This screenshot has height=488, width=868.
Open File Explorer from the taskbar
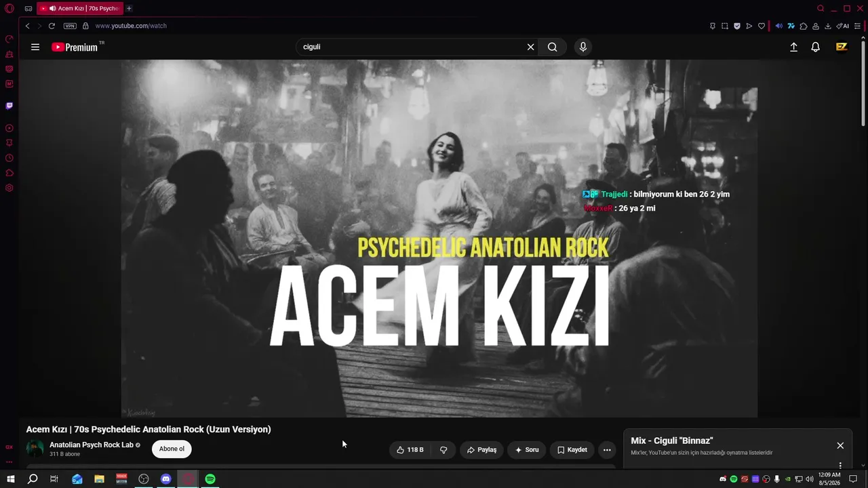tap(99, 479)
